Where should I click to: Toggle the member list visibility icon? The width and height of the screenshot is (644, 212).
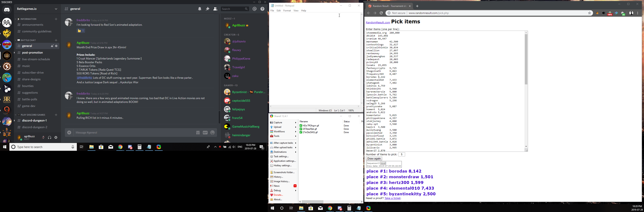click(215, 9)
